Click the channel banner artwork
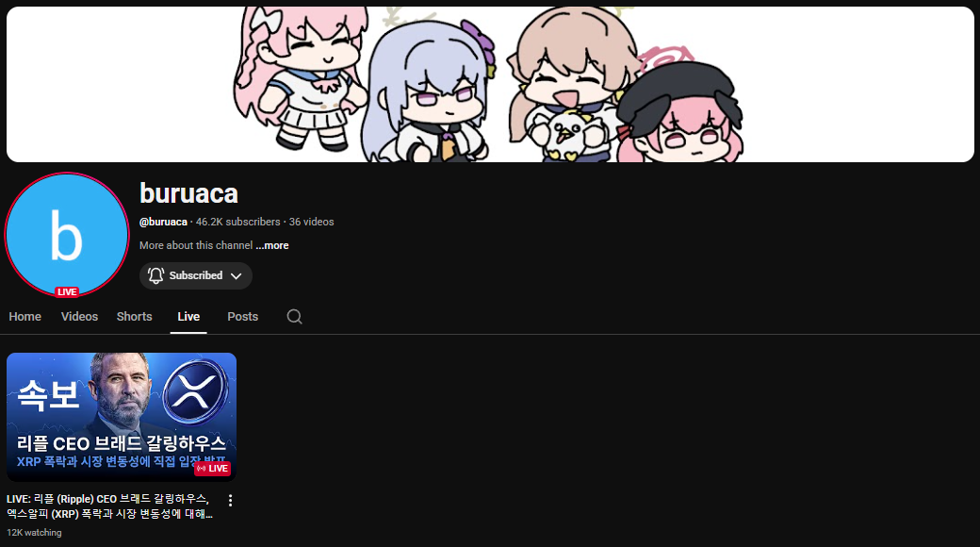 coord(490,85)
